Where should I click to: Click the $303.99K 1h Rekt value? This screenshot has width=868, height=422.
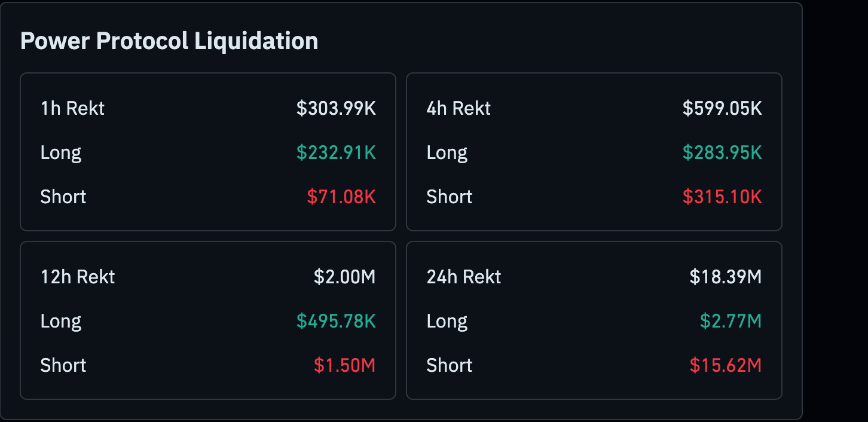tap(339, 108)
